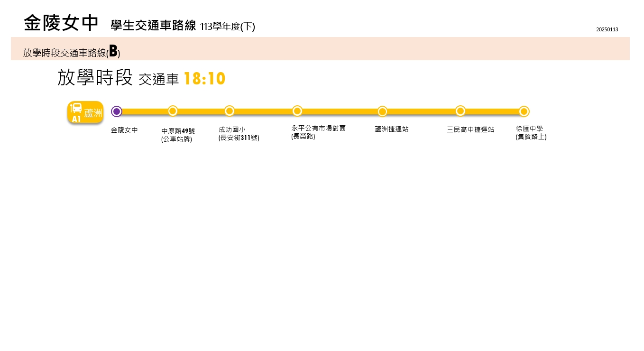Select the stop marker above 蘆洲捷運站
The image size is (644, 351).
click(382, 111)
